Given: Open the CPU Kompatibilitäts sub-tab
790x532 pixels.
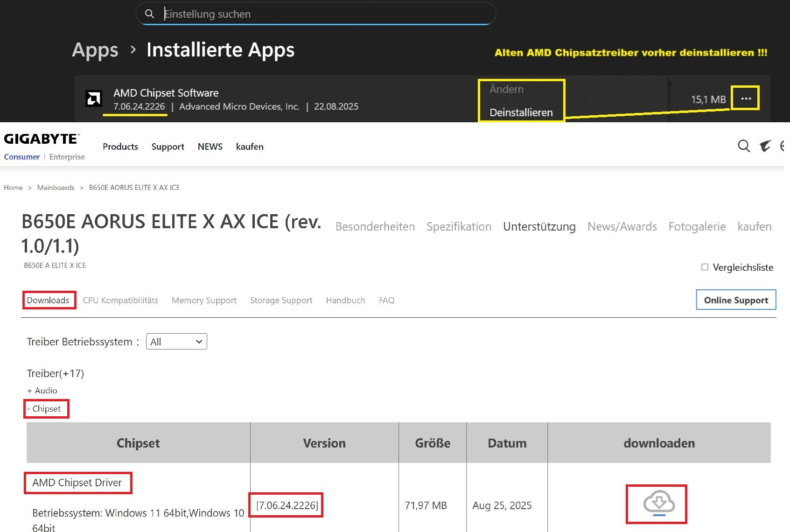Looking at the screenshot, I should click(x=120, y=301).
